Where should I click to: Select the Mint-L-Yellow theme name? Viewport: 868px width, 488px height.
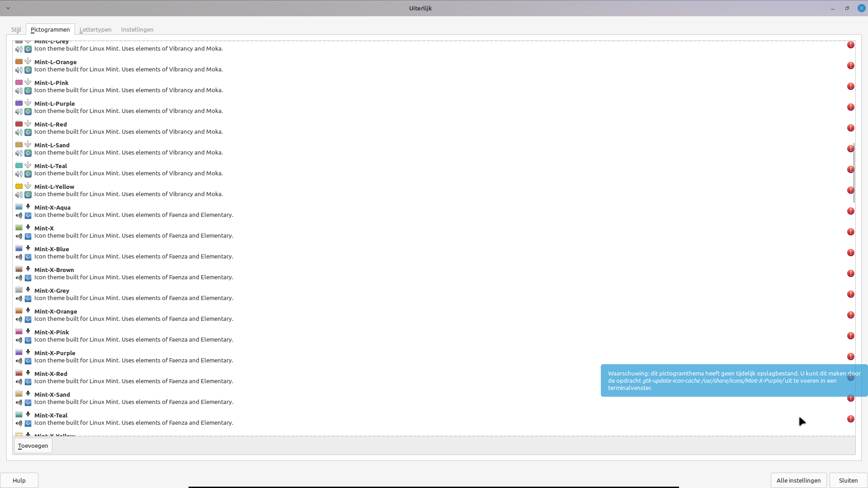54,187
